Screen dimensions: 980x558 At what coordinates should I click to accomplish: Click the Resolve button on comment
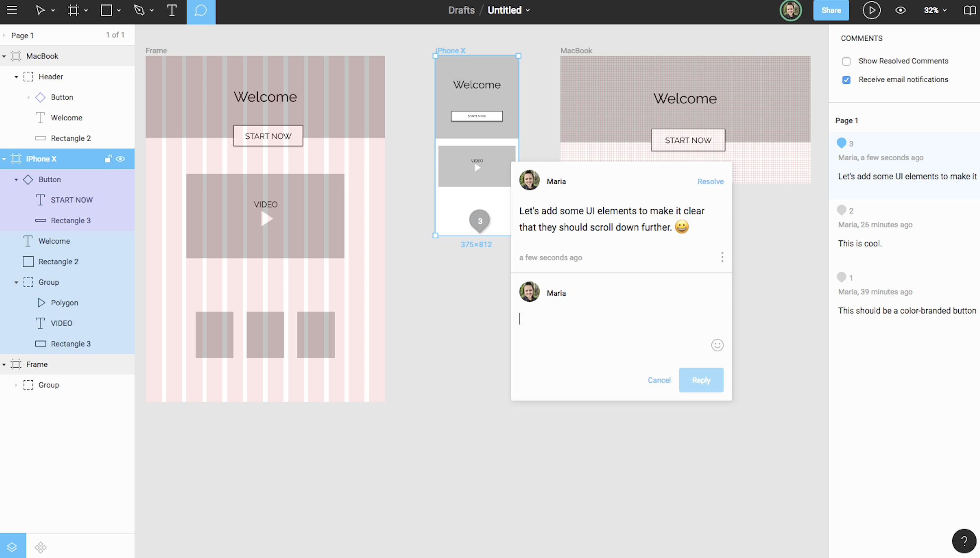[710, 181]
